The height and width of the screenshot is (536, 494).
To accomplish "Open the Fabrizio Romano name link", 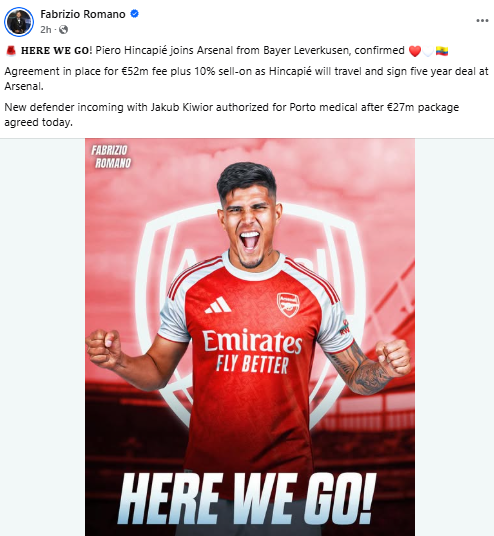I will point(83,14).
